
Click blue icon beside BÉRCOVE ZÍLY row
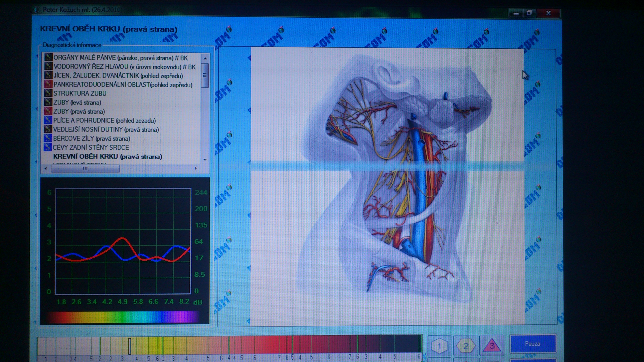(48, 138)
